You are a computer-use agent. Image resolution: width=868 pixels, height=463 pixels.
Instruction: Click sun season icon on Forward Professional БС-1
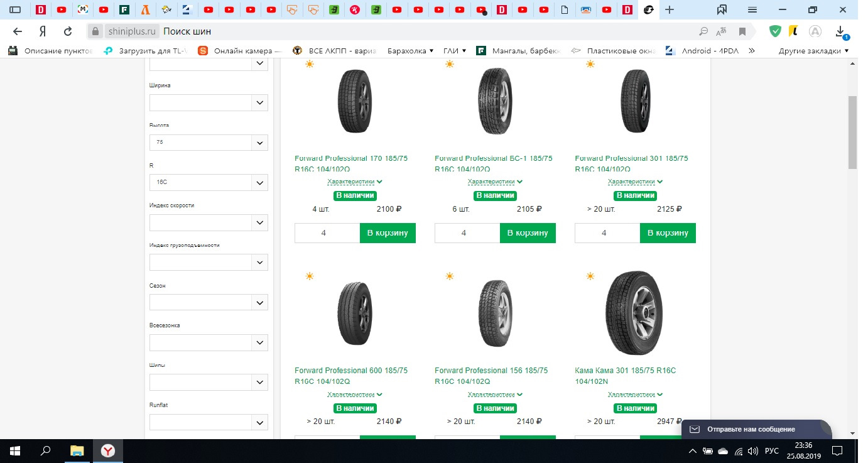click(x=449, y=64)
